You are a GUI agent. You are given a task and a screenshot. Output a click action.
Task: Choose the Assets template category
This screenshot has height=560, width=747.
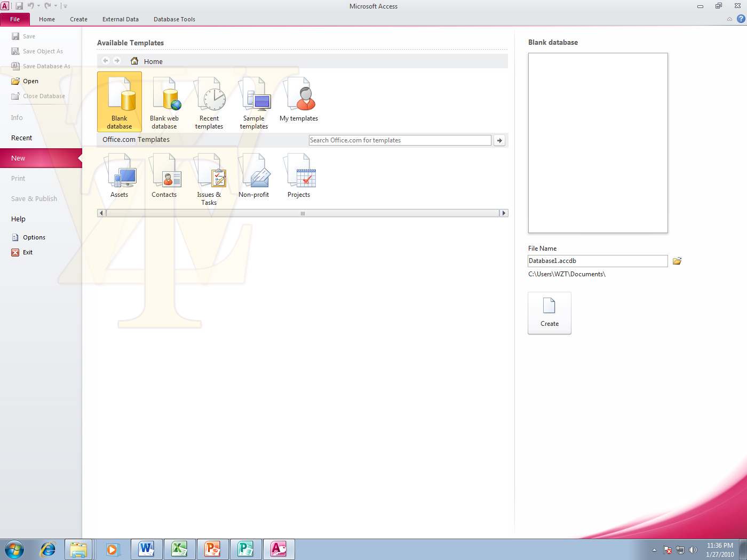pos(120,177)
